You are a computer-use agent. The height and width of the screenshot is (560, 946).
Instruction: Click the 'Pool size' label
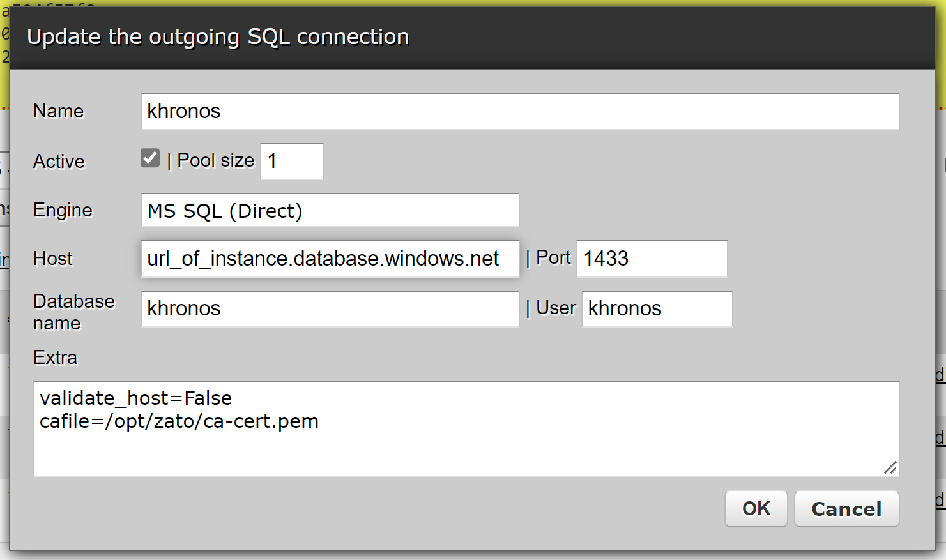tap(216, 160)
